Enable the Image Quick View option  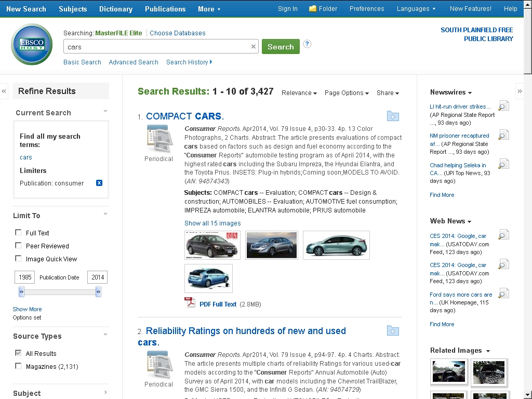click(x=18, y=259)
